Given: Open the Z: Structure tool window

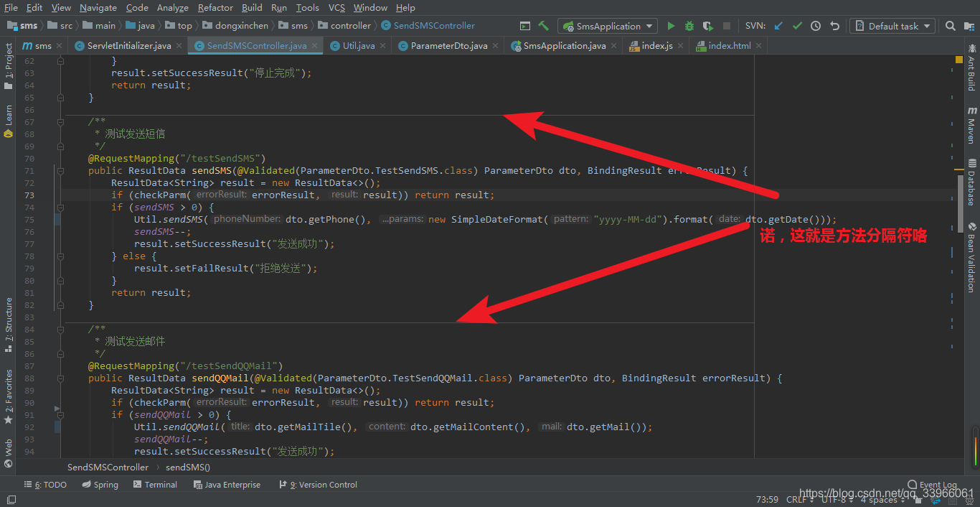Looking at the screenshot, I should tap(8, 325).
